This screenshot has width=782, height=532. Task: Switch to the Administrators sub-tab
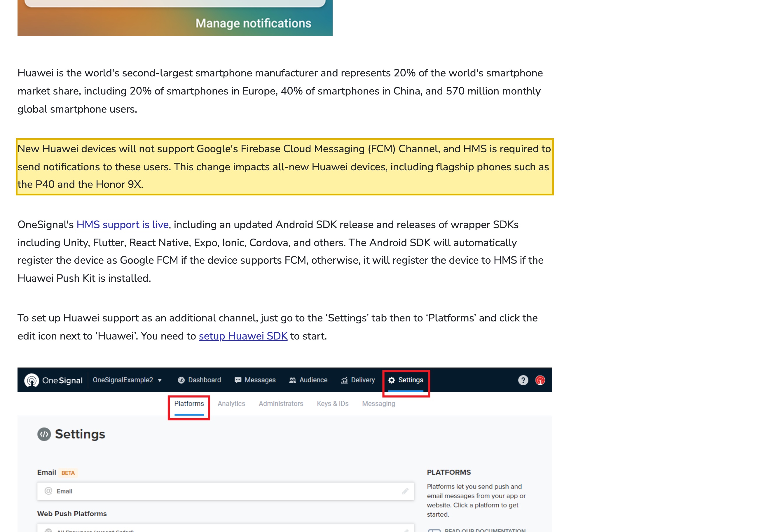click(281, 404)
